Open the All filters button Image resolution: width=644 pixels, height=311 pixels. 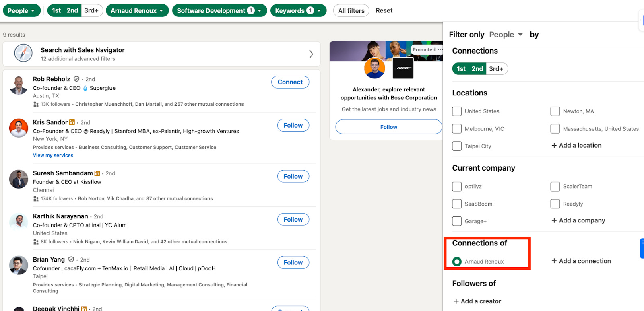(351, 11)
